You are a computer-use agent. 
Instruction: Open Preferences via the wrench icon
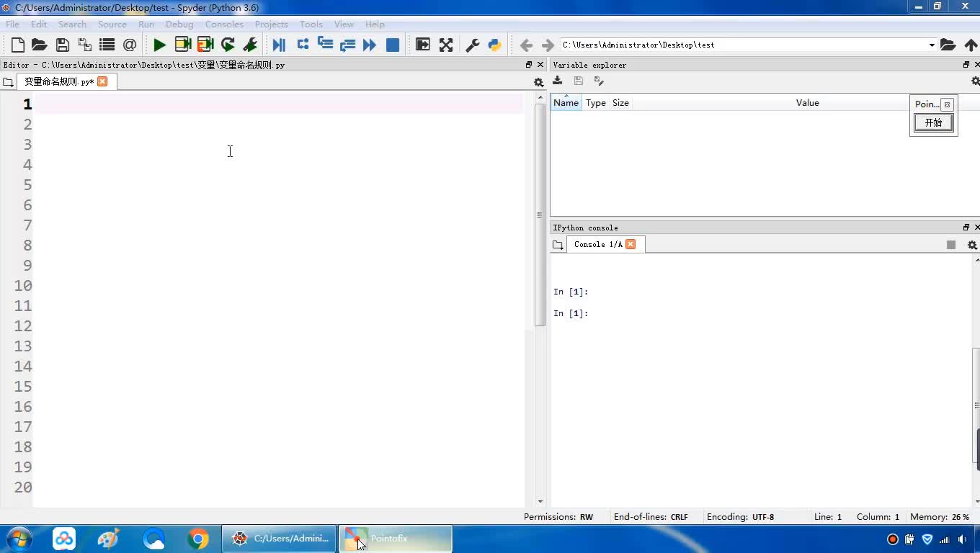473,45
